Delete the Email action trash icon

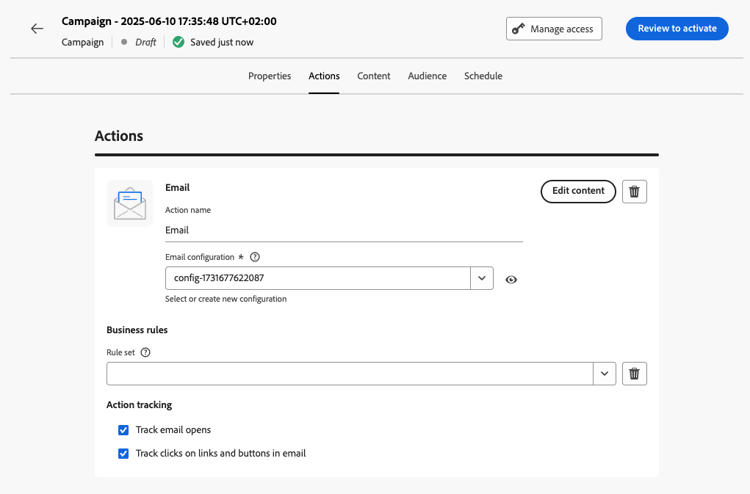(x=634, y=191)
